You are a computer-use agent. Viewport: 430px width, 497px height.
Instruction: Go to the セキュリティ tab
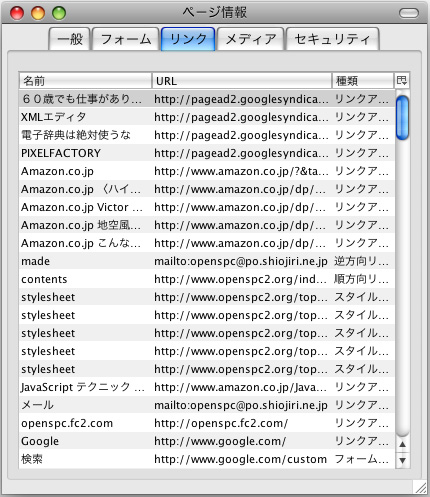click(x=333, y=39)
